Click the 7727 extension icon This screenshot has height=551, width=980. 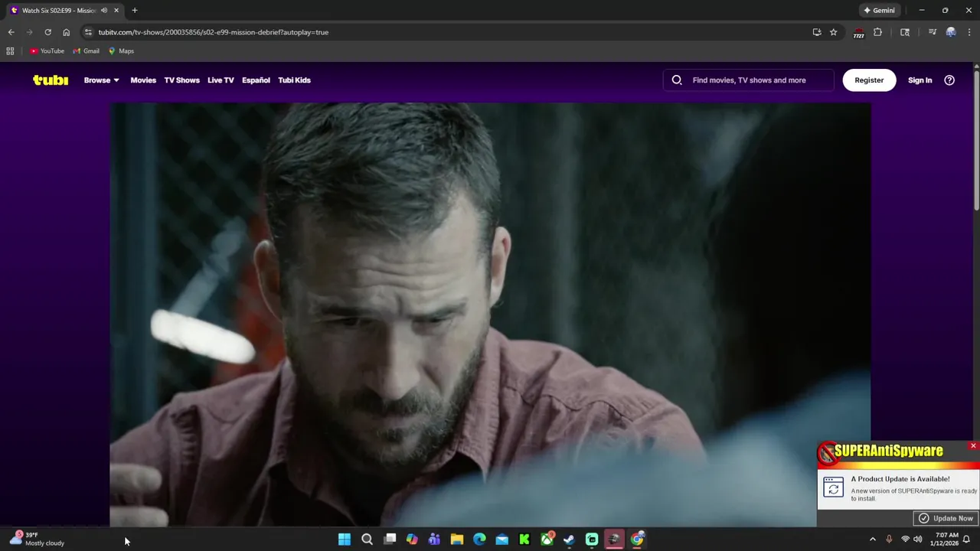tap(859, 33)
